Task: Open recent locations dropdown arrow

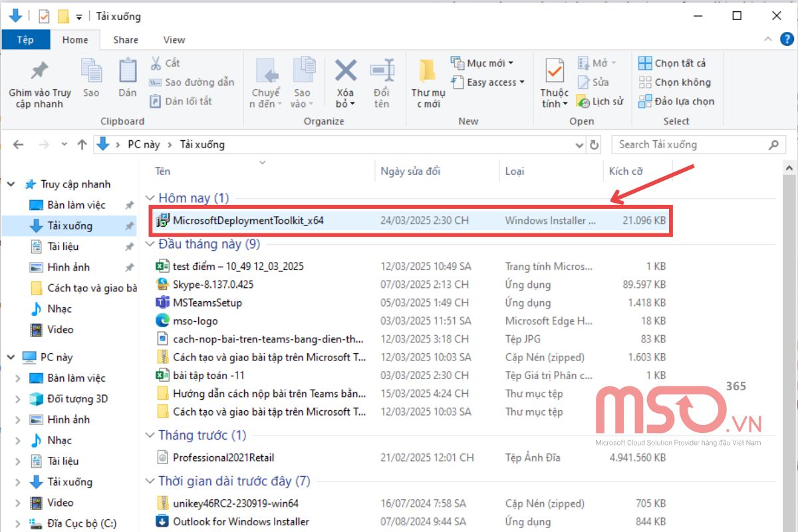Action: click(x=64, y=144)
